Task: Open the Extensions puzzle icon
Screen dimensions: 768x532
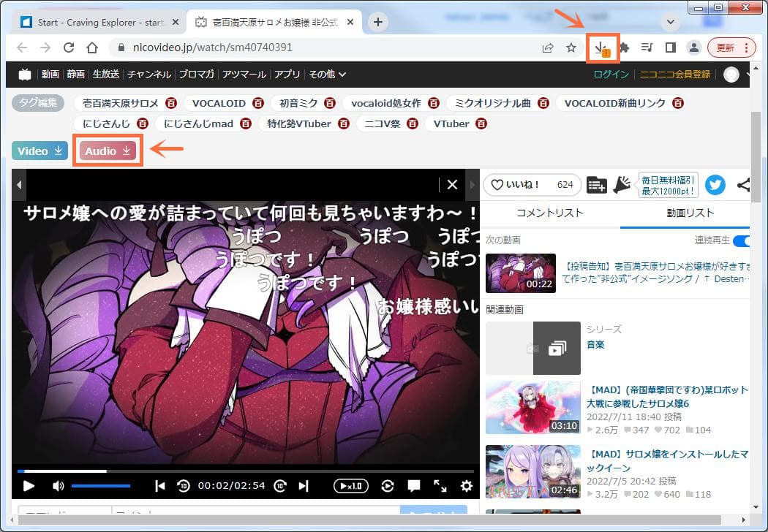Action: pos(624,47)
